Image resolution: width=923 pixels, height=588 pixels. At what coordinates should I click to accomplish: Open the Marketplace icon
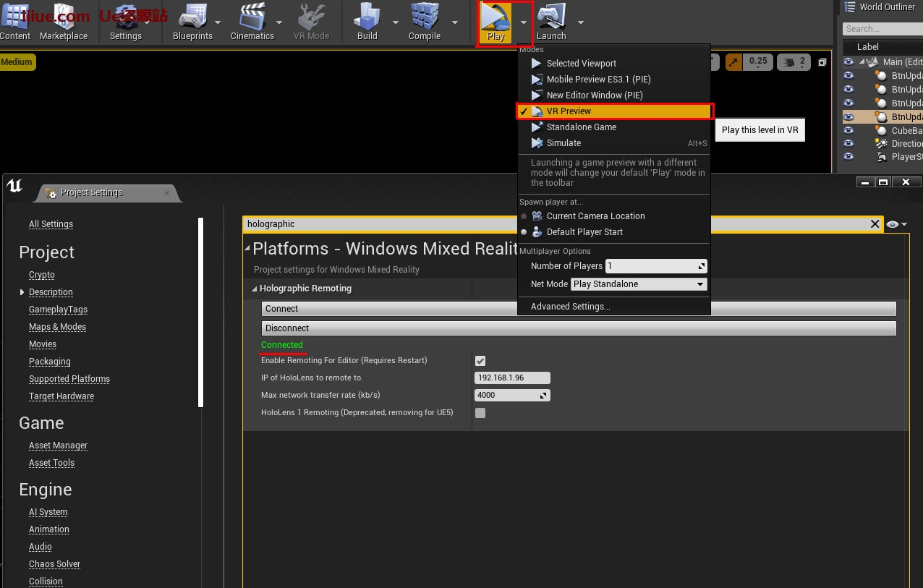[64, 21]
